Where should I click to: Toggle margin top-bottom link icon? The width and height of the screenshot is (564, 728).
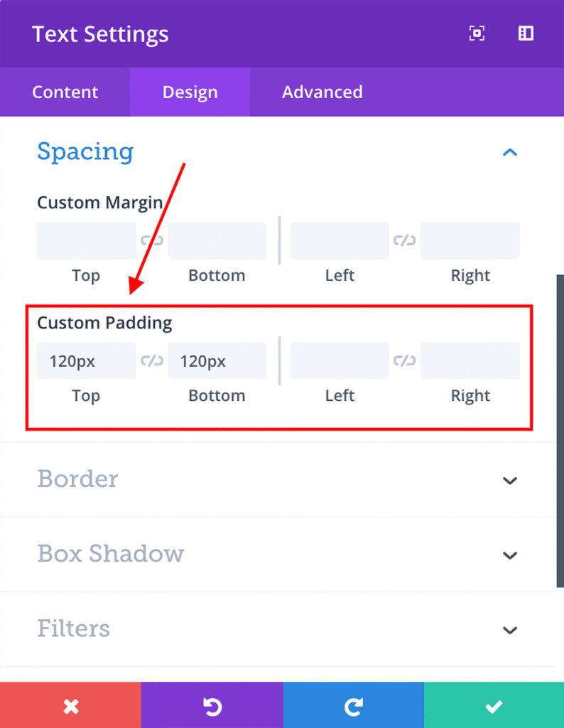[152, 240]
